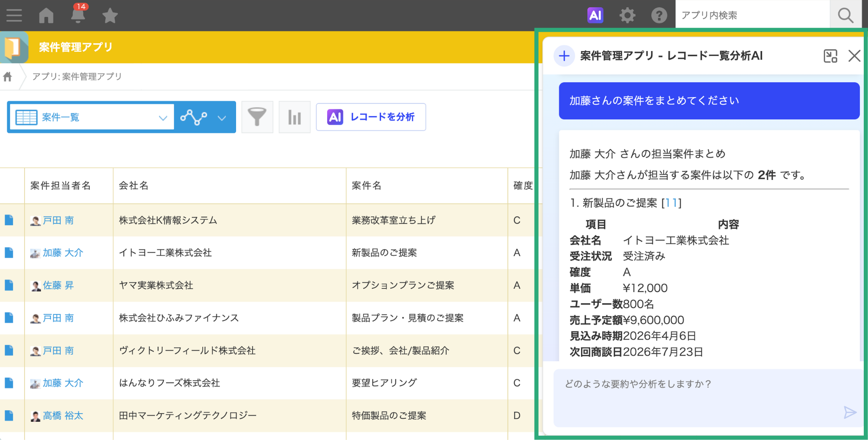Open record details for 新製品のご提案 row
The width and height of the screenshot is (868, 440).
(9, 253)
